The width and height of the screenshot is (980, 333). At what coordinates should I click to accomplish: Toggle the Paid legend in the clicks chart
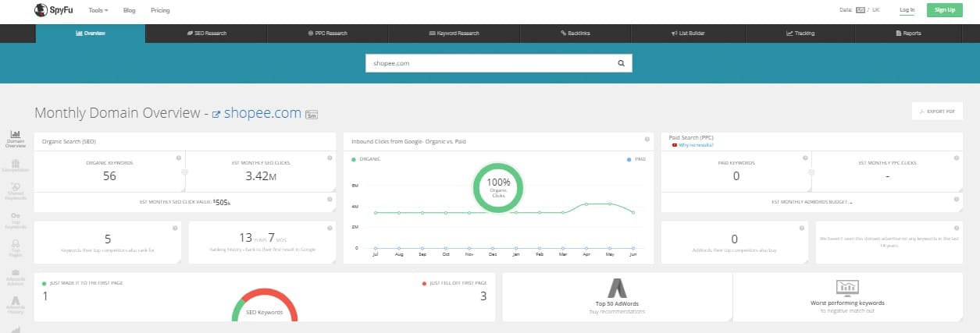636,158
